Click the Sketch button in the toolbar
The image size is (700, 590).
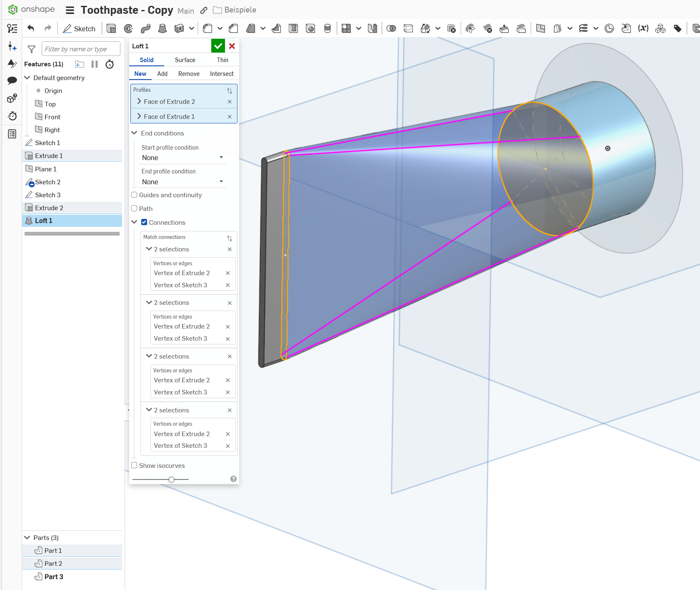[x=79, y=28]
